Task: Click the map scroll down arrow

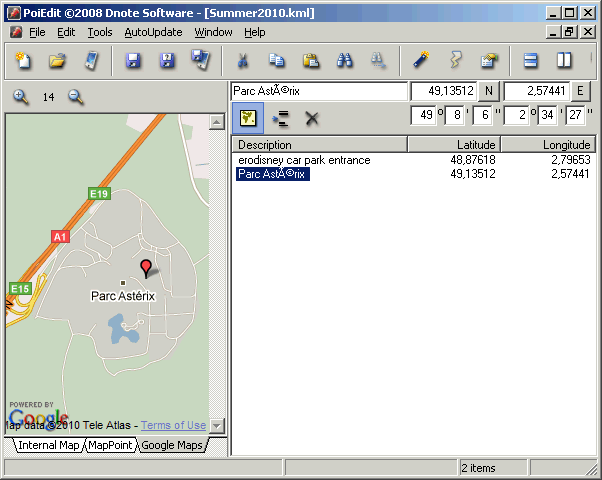Action: [217, 425]
